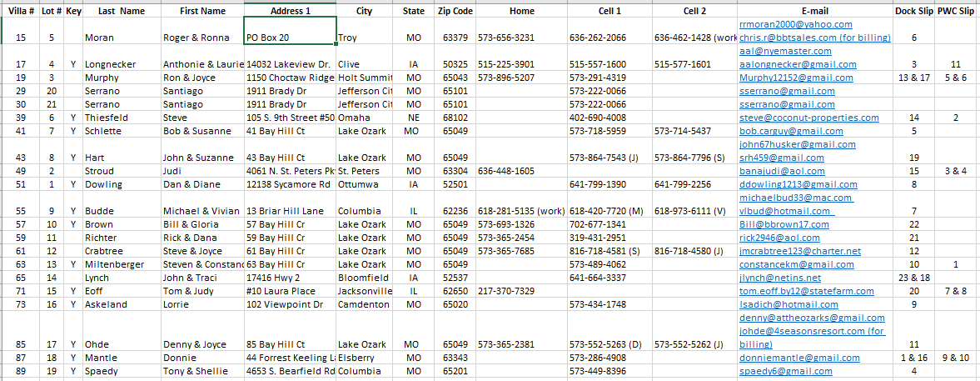Select the Cell 2 column header
Screen dimensions: 980x381
(x=694, y=12)
